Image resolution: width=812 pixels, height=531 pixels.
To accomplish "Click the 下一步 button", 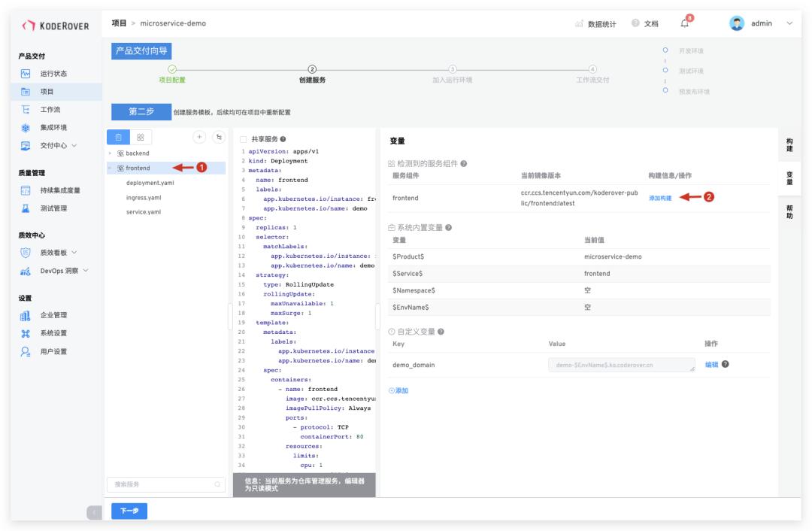I will tap(129, 511).
